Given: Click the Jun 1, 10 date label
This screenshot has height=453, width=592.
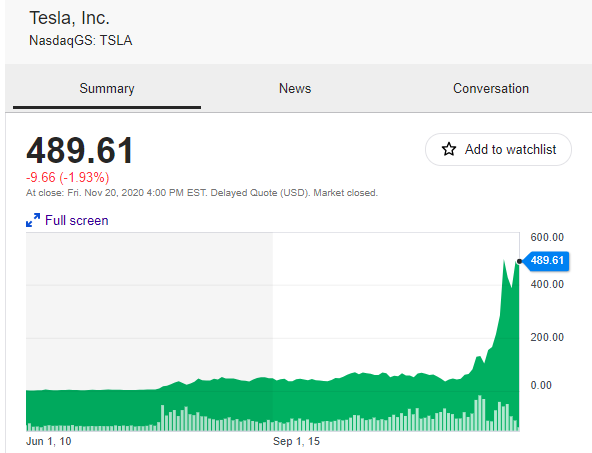Looking at the screenshot, I should [49, 441].
